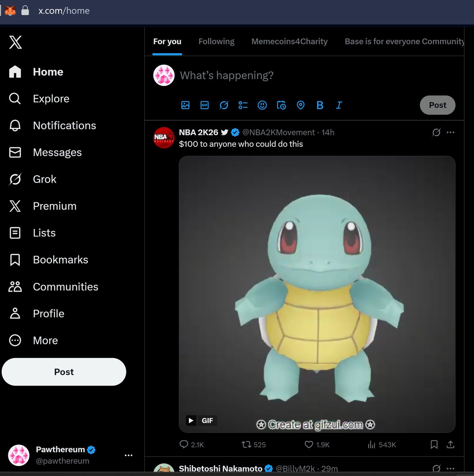The height and width of the screenshot is (476, 474).
Task: Create a poll with the poll icon
Action: [x=243, y=105]
